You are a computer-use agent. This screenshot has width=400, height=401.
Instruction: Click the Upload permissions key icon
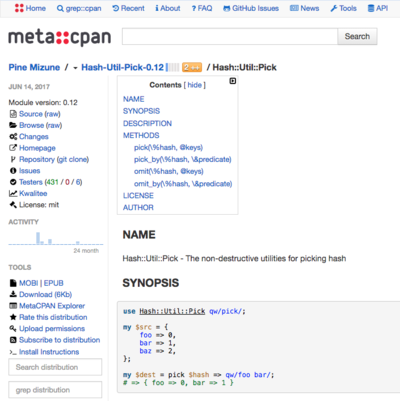[x=13, y=329]
